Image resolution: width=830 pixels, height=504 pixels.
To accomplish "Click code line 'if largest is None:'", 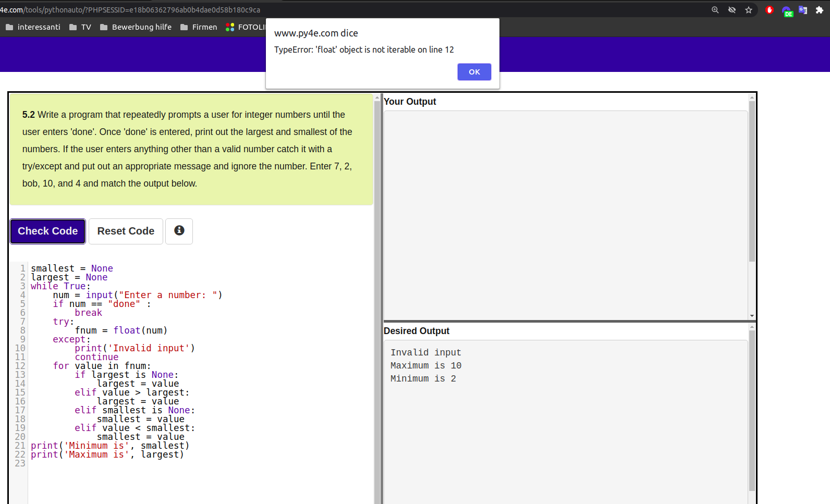I will coord(127,375).
